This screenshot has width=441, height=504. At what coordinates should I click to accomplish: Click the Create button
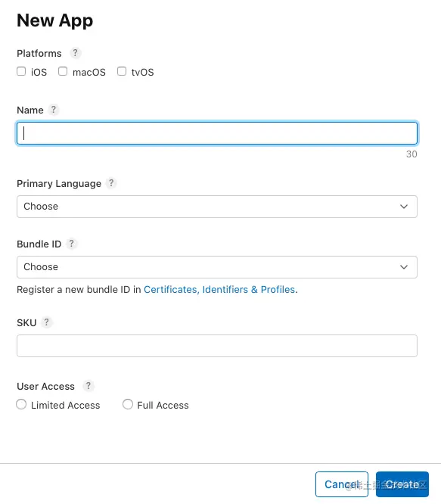coord(402,484)
